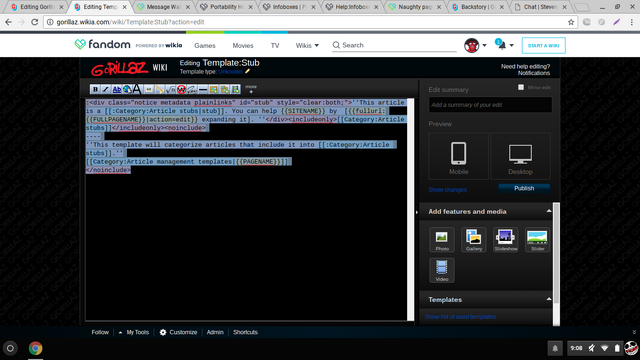Viewport: 640px width, 360px height.
Task: Open the Show changes link
Action: click(x=447, y=189)
